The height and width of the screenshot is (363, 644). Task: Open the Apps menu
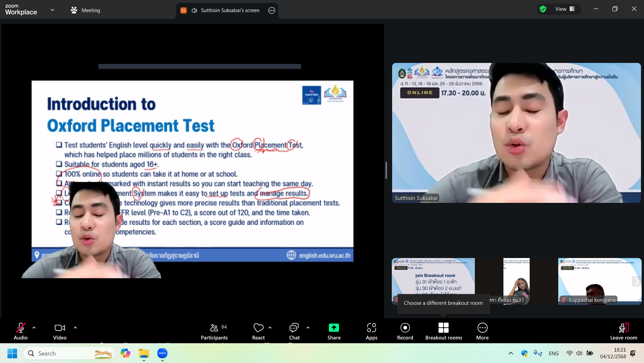point(371,331)
